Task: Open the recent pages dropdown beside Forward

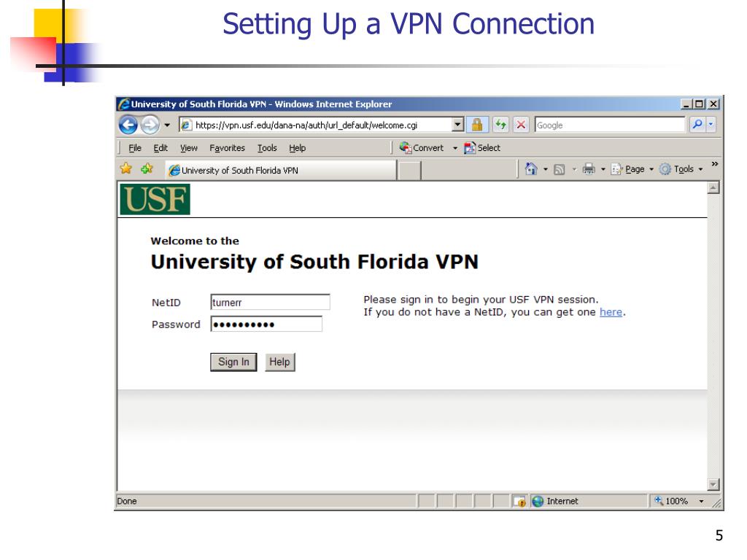Action: [x=167, y=125]
